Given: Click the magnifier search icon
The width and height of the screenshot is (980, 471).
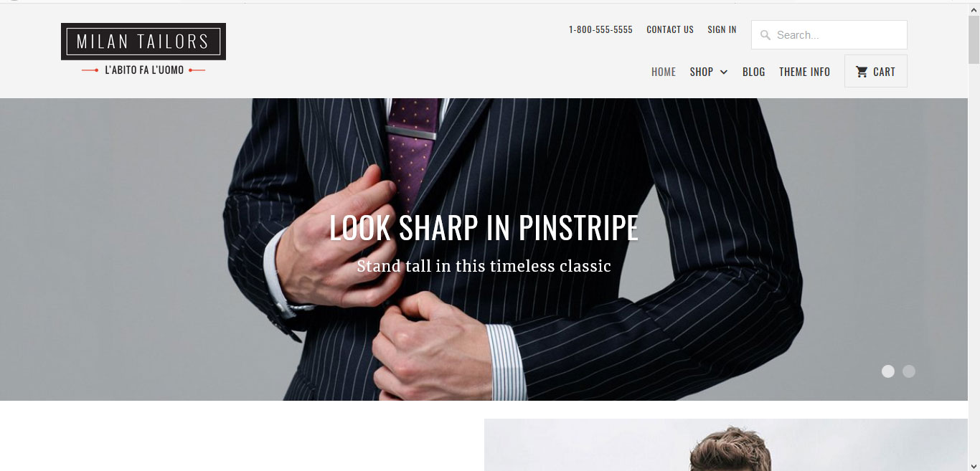Looking at the screenshot, I should coord(765,35).
